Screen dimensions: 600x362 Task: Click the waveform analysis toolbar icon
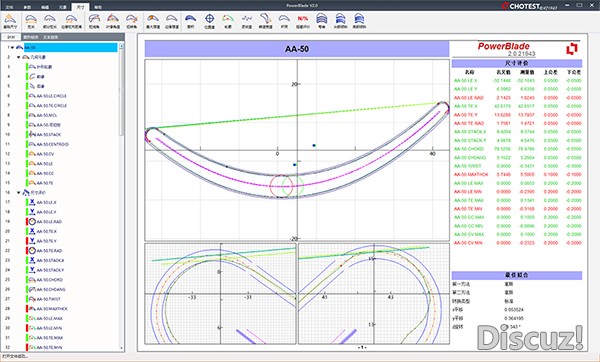pyautogui.click(x=247, y=18)
